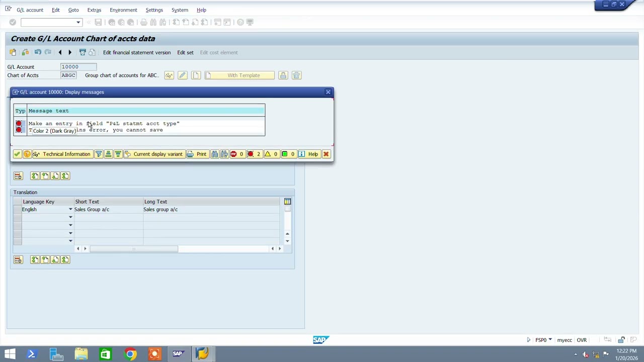Screen dimensions: 644x362
Task: Filter by abort messages stop-sign counter
Action: (237, 154)
